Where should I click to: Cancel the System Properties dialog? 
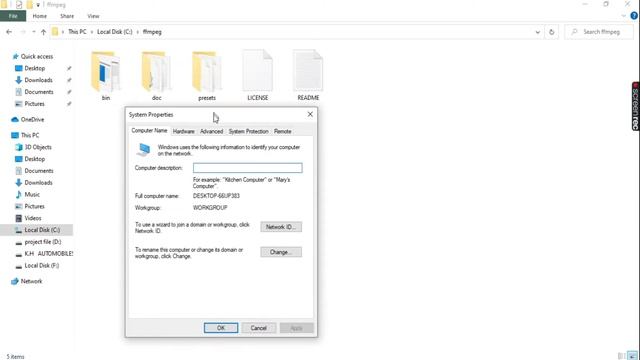point(258,328)
